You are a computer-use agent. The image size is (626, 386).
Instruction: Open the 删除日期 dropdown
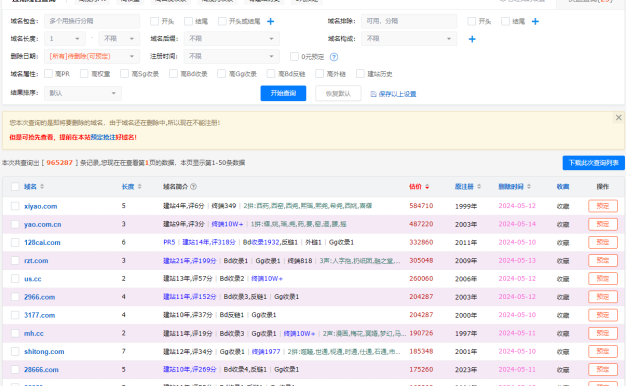pos(92,56)
